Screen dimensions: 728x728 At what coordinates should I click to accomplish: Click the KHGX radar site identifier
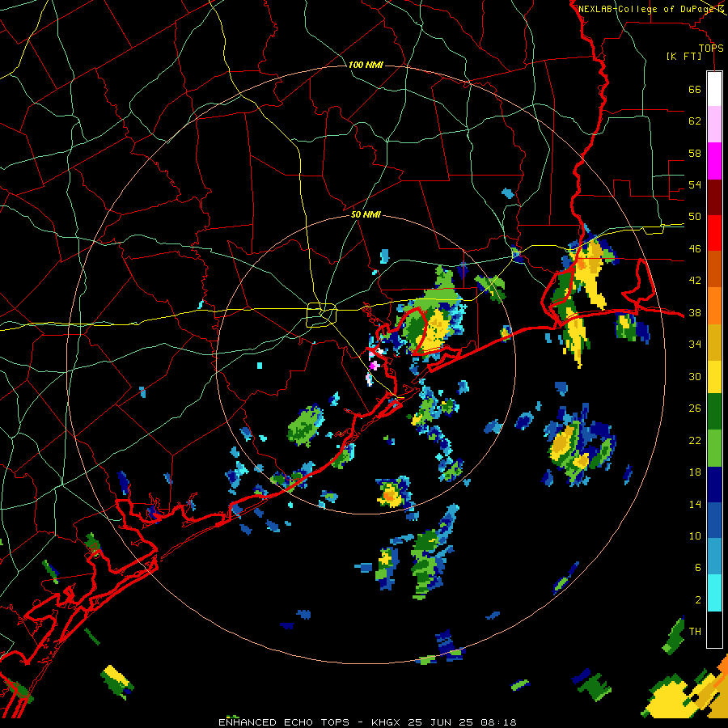click(x=387, y=722)
